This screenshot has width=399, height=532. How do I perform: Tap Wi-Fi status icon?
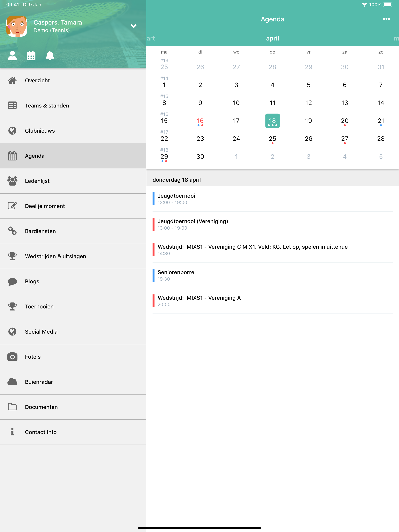tap(364, 4)
